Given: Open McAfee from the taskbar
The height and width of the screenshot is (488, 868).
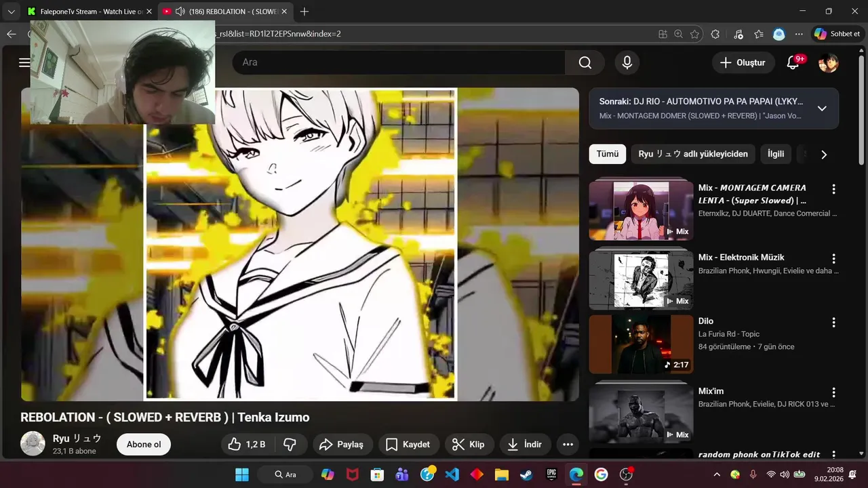Looking at the screenshot, I should click(x=353, y=474).
